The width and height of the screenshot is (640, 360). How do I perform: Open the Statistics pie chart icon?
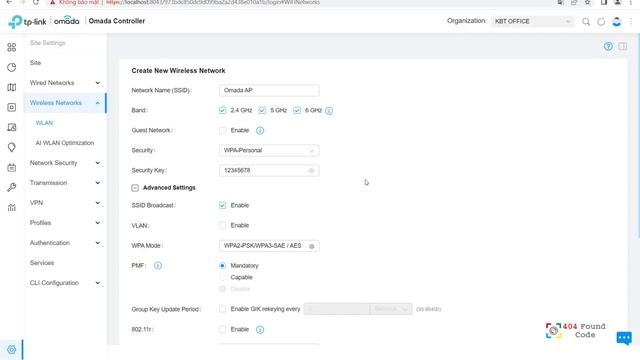coord(11,67)
